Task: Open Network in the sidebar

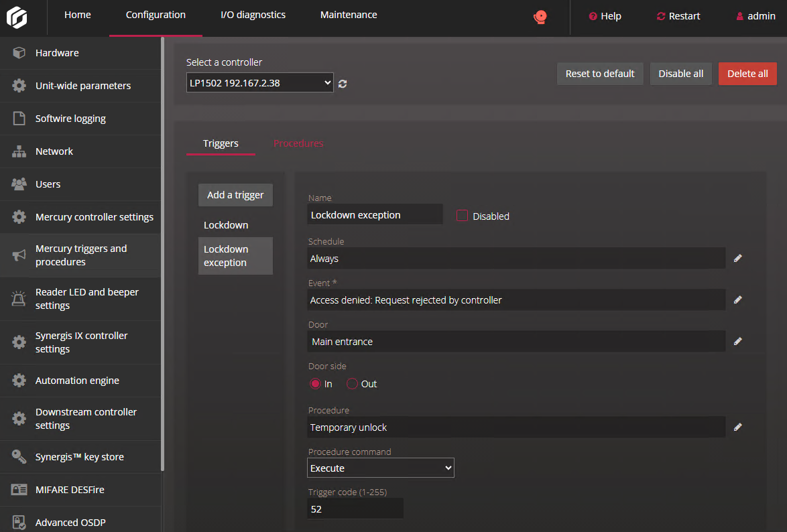Action: tap(80, 151)
